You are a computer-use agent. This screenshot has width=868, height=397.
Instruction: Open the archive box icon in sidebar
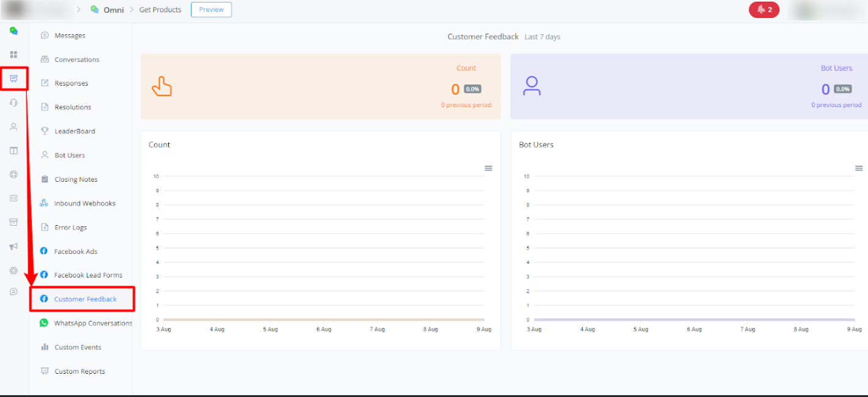pyautogui.click(x=13, y=222)
